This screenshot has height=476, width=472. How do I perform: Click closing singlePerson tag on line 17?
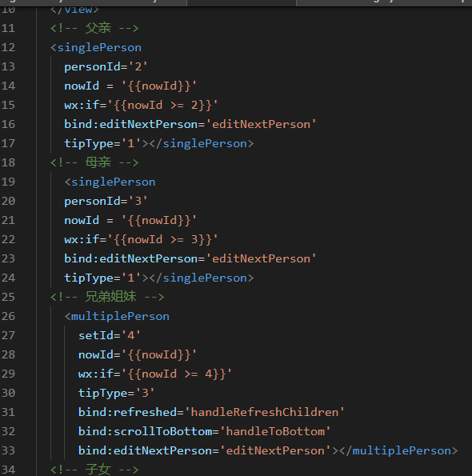point(202,143)
